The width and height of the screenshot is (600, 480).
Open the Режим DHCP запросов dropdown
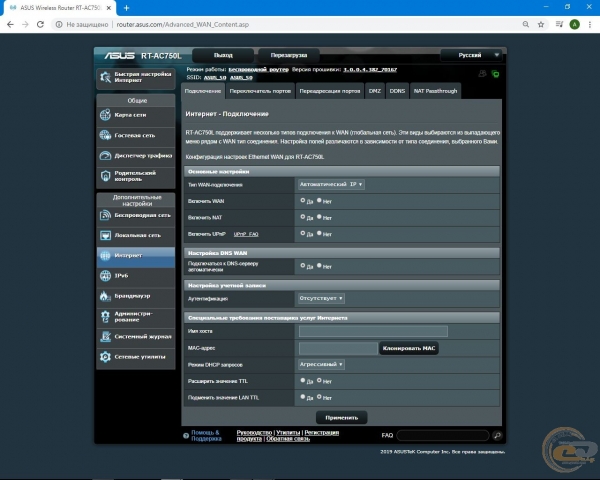click(322, 364)
